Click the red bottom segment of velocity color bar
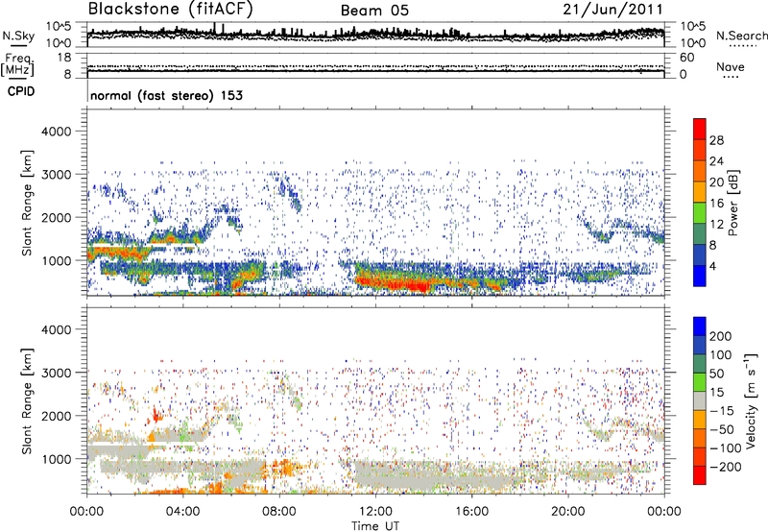 (x=700, y=475)
